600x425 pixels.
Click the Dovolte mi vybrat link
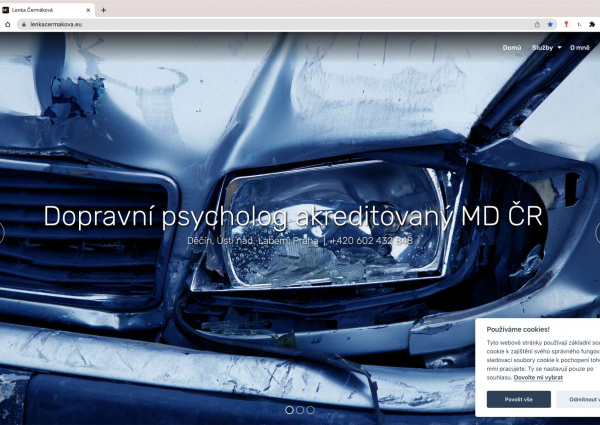point(538,377)
